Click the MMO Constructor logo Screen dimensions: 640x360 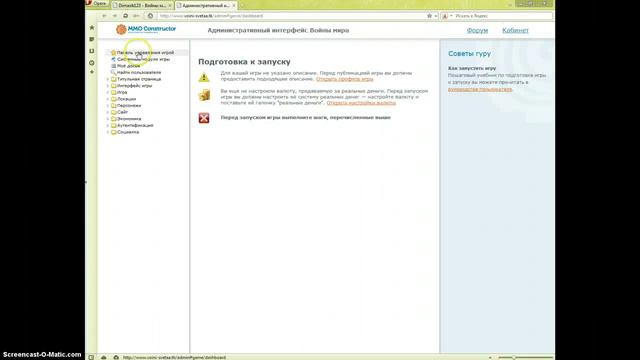[x=146, y=29]
